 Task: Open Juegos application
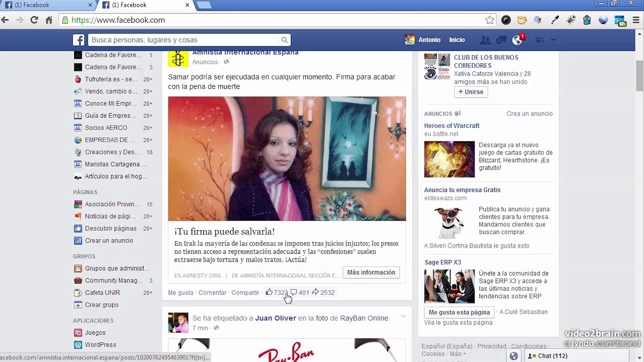[95, 333]
